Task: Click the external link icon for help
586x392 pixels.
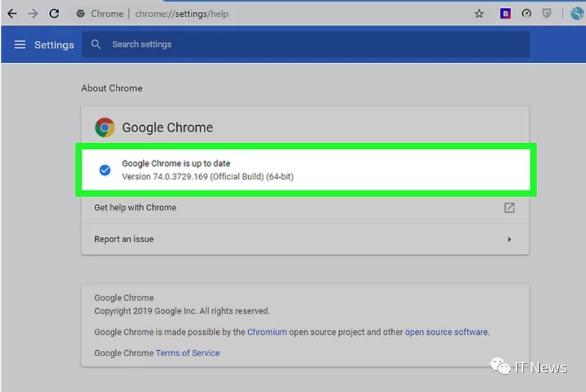Action: [509, 208]
